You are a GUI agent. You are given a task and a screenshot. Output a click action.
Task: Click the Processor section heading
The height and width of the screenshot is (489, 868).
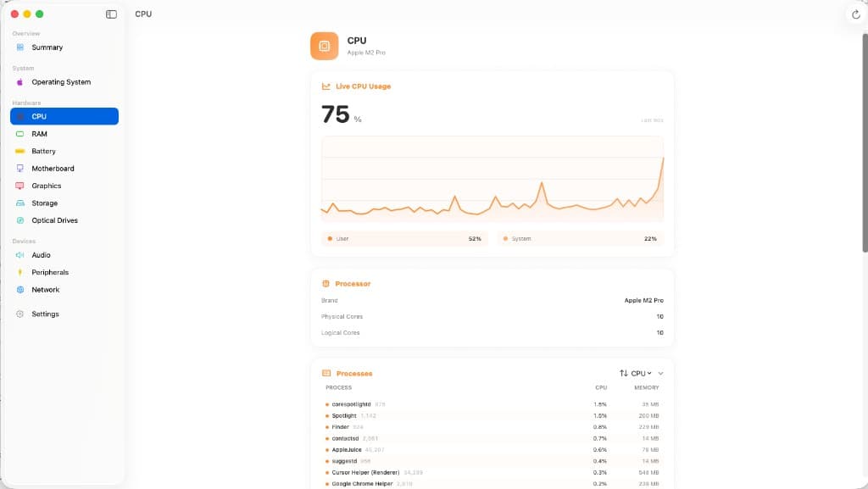(x=353, y=284)
